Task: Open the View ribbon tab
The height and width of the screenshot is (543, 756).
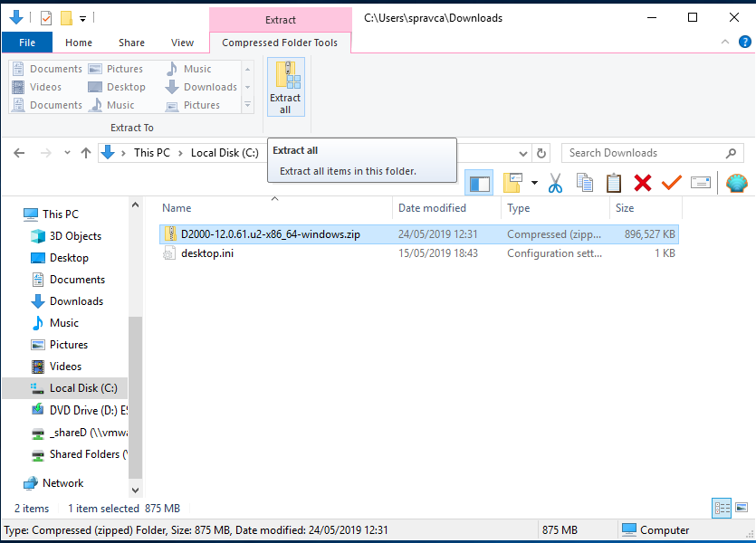Action: [x=182, y=43]
